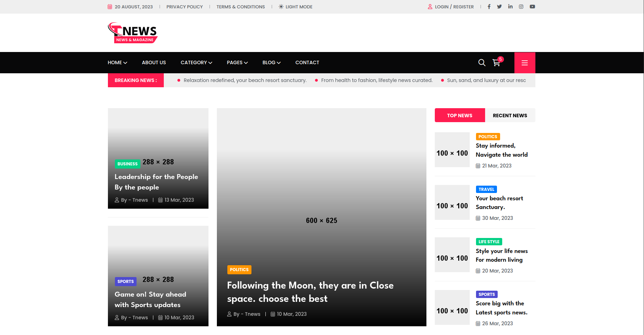Open the YouTube social icon

coord(532,7)
